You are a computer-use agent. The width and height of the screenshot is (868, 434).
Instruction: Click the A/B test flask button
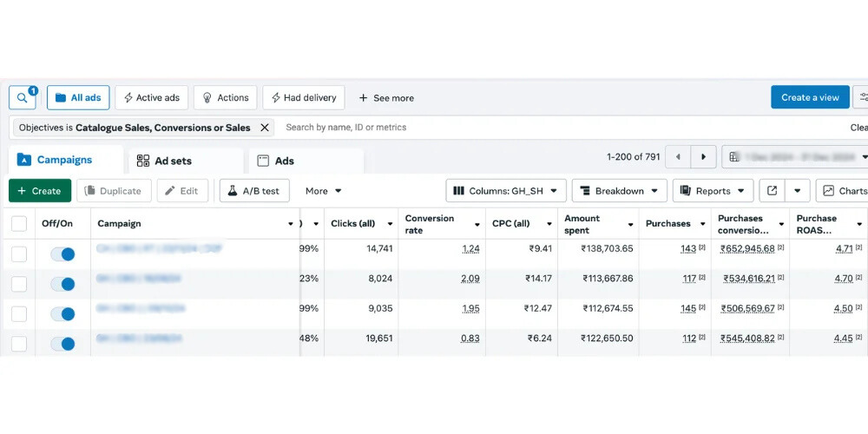coord(253,191)
